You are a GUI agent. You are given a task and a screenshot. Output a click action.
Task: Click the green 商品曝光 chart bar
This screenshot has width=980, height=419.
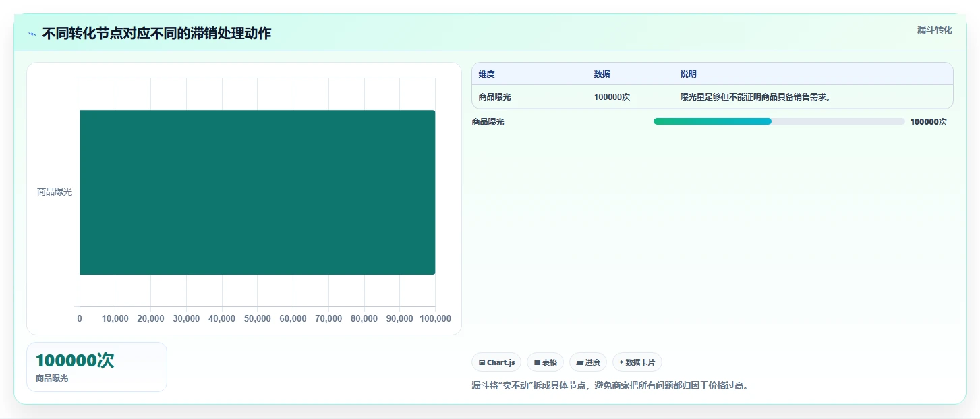click(258, 192)
